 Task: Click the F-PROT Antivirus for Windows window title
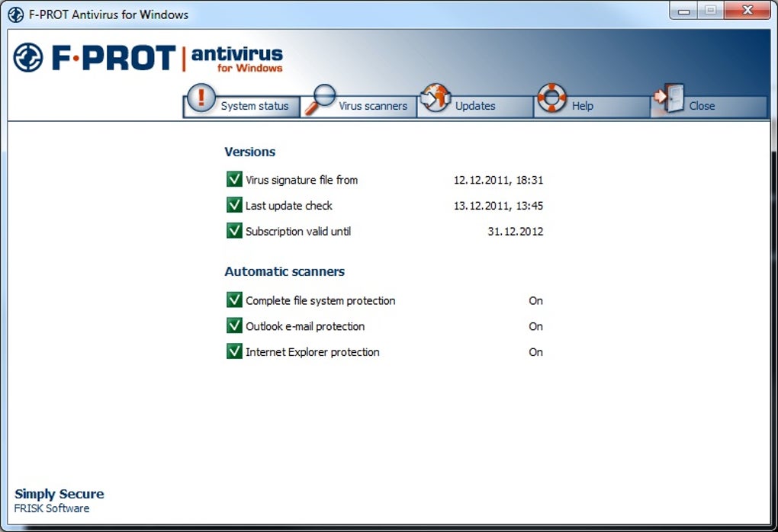(x=108, y=14)
